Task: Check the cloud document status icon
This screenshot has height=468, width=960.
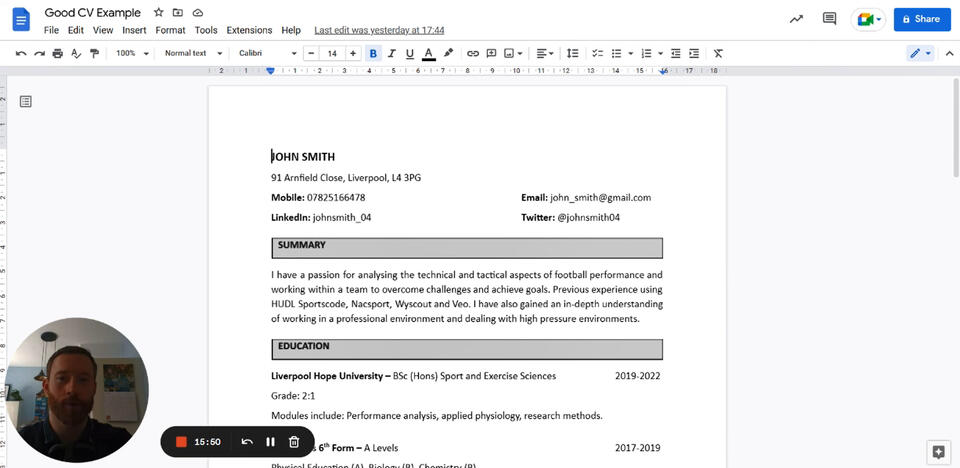Action: [197, 12]
